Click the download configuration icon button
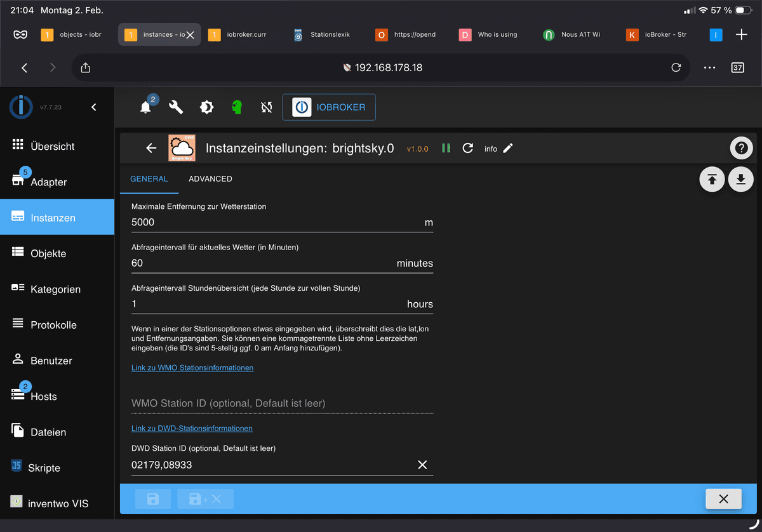 click(x=740, y=180)
